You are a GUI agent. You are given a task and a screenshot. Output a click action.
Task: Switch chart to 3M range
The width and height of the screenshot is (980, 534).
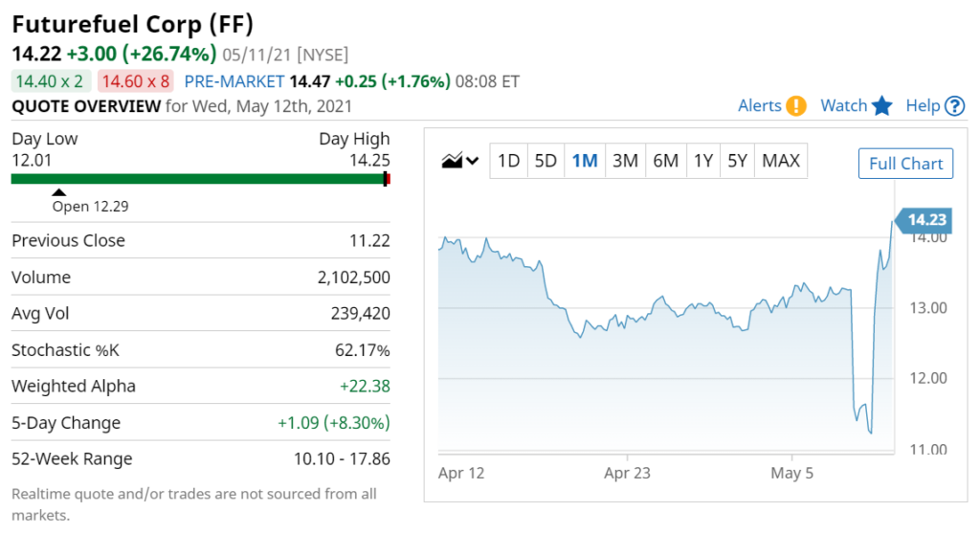click(625, 162)
